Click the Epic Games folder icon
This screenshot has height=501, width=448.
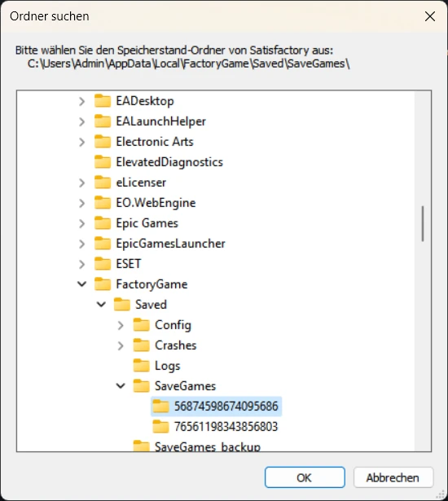pyautogui.click(x=103, y=223)
